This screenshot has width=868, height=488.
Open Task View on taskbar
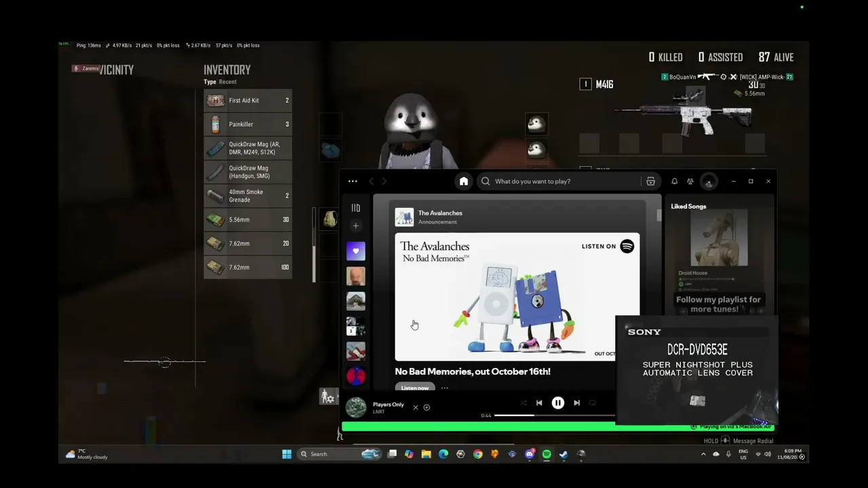(x=392, y=454)
